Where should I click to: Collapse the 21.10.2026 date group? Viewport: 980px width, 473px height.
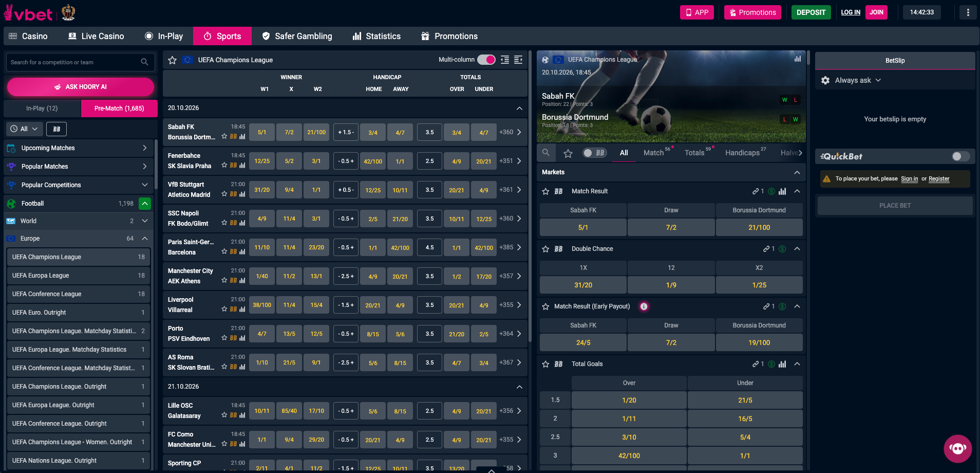point(519,387)
